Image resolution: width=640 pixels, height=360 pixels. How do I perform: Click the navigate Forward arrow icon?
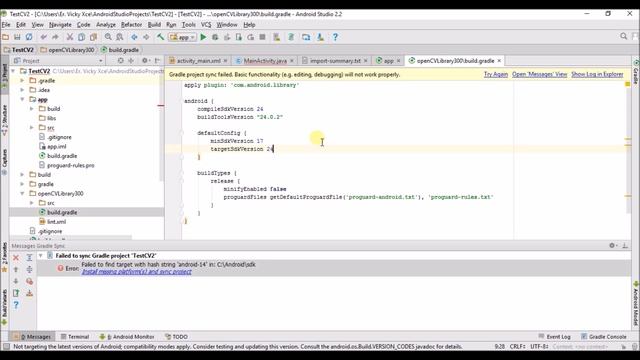pyautogui.click(x=146, y=37)
